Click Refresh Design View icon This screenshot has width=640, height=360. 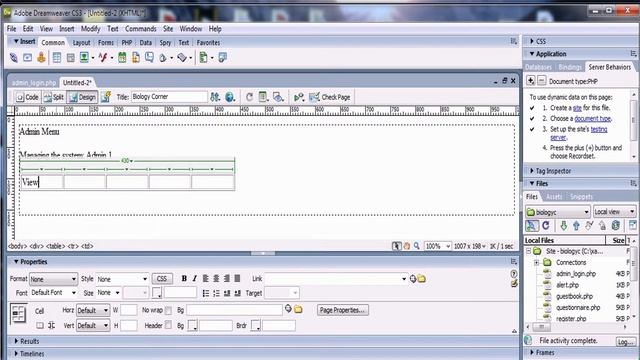tap(249, 97)
